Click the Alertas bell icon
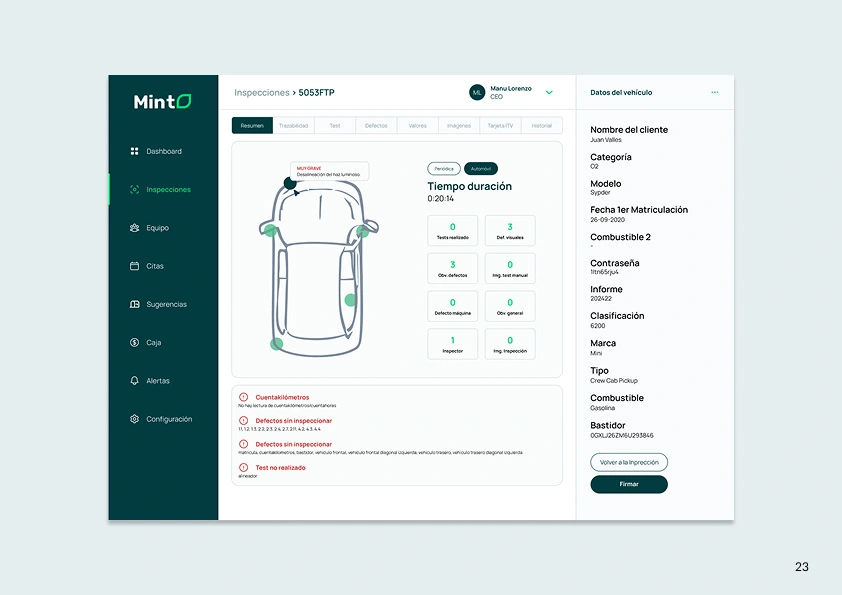The height and width of the screenshot is (595, 842). 134,380
